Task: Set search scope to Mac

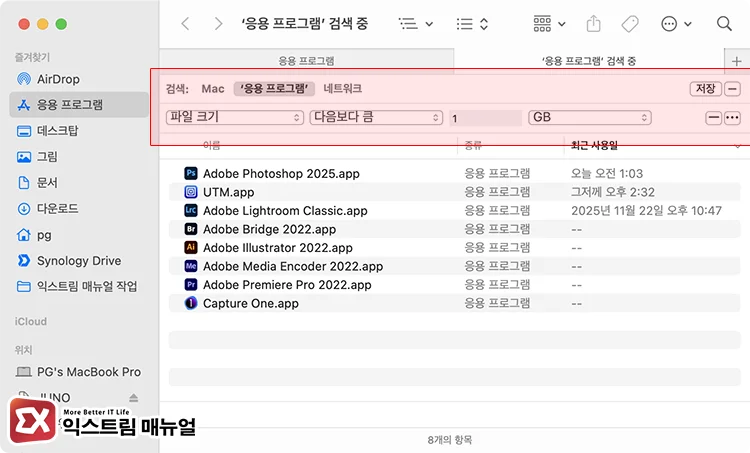Action: pyautogui.click(x=213, y=88)
